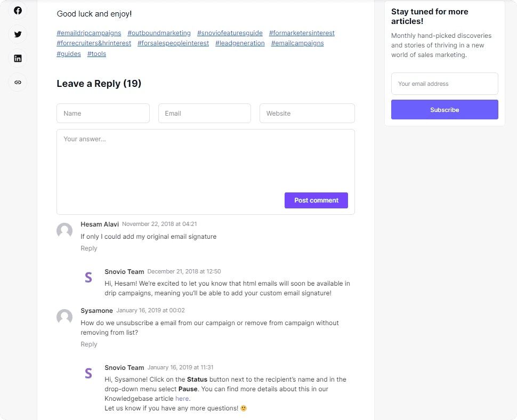The image size is (517, 420).
Task: Focus the Name field in reply form
Action: [103, 114]
